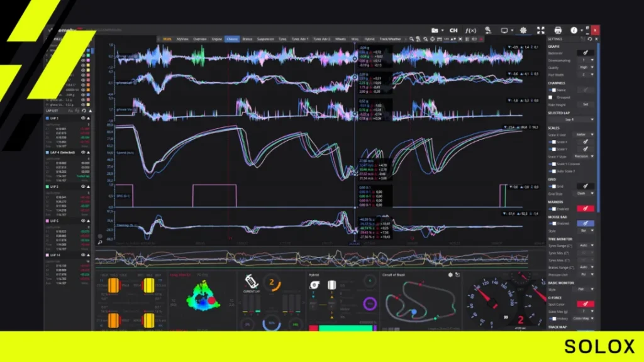Pick the graph Backcolor swatch
Image resolution: width=644 pixels, height=362 pixels.
tap(586, 53)
